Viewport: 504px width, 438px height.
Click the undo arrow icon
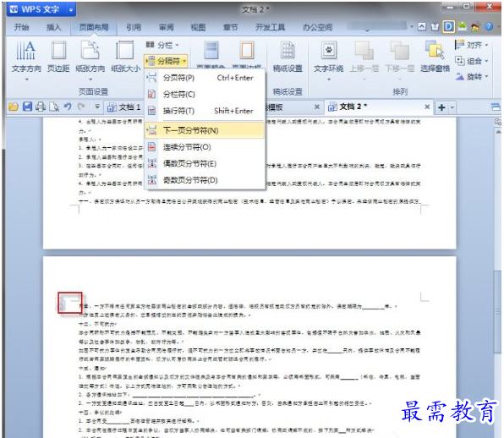click(x=68, y=107)
